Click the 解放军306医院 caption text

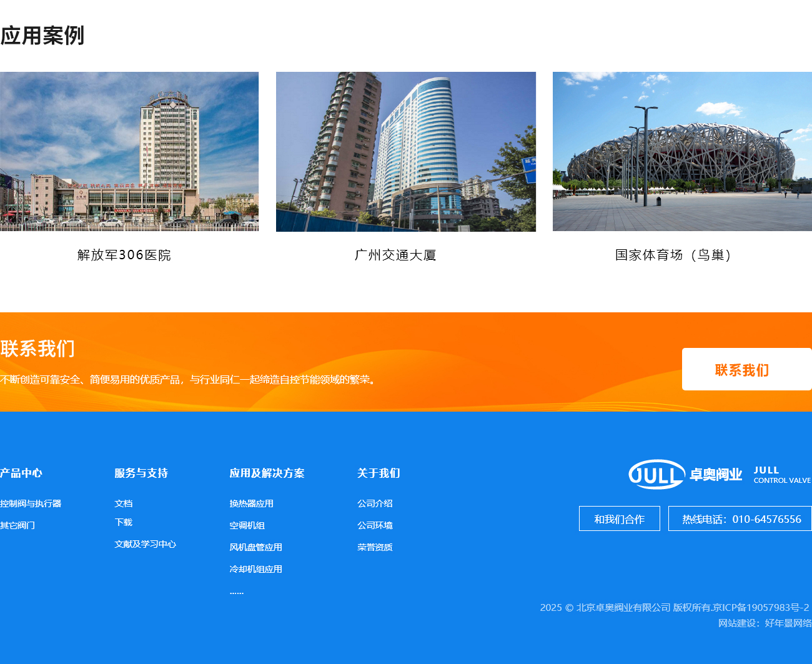pyautogui.click(x=124, y=255)
